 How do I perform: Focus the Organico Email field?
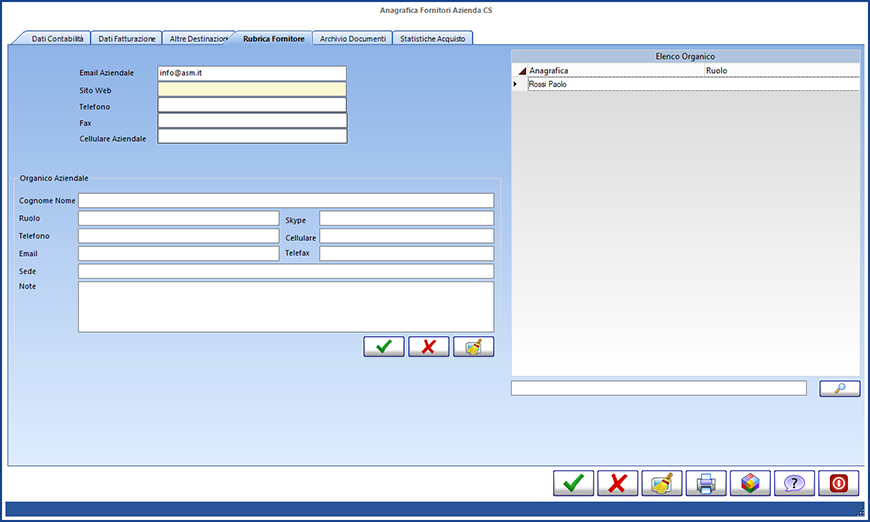[x=178, y=254]
